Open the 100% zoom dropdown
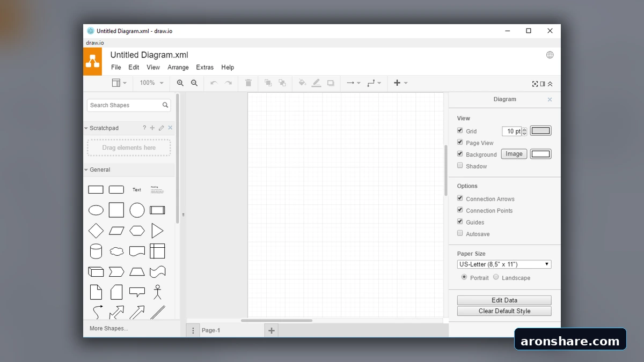 click(x=152, y=83)
